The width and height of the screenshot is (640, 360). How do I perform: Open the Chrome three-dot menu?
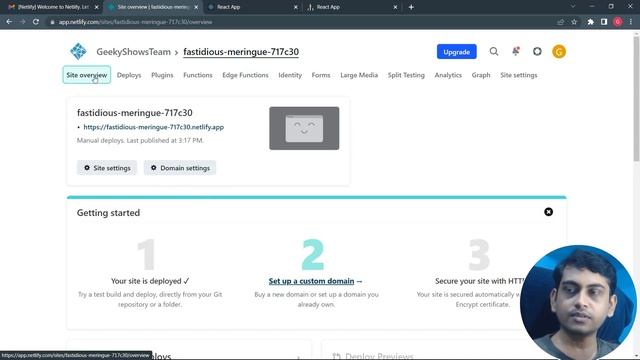click(x=631, y=22)
